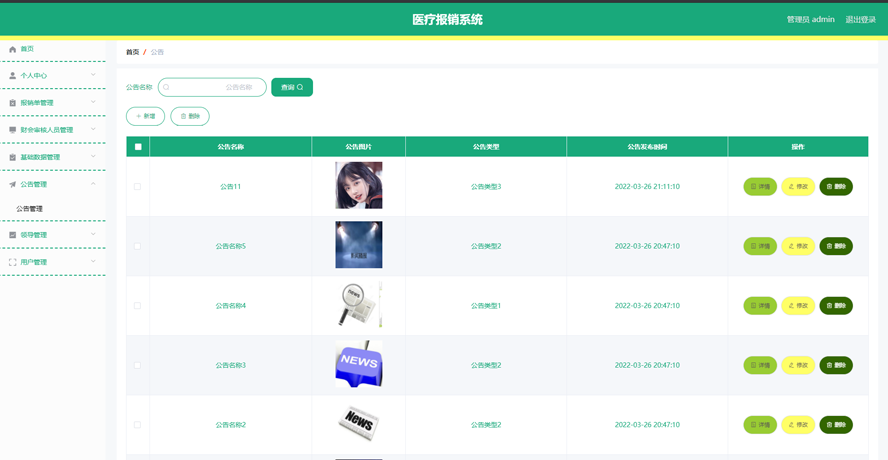Click 修改 for 公告名称4 row
This screenshot has width=888, height=460.
coord(798,305)
